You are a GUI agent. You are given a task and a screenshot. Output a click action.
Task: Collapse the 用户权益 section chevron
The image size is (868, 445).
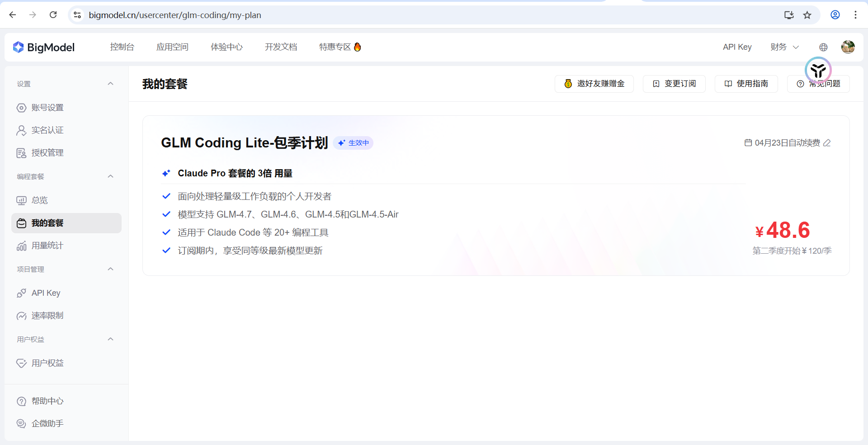(x=110, y=339)
